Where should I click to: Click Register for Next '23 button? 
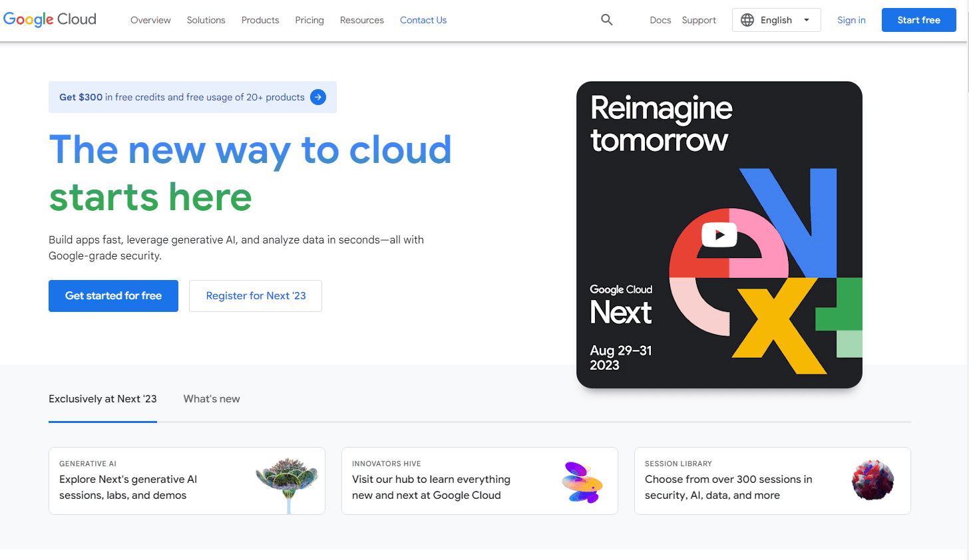pos(256,296)
